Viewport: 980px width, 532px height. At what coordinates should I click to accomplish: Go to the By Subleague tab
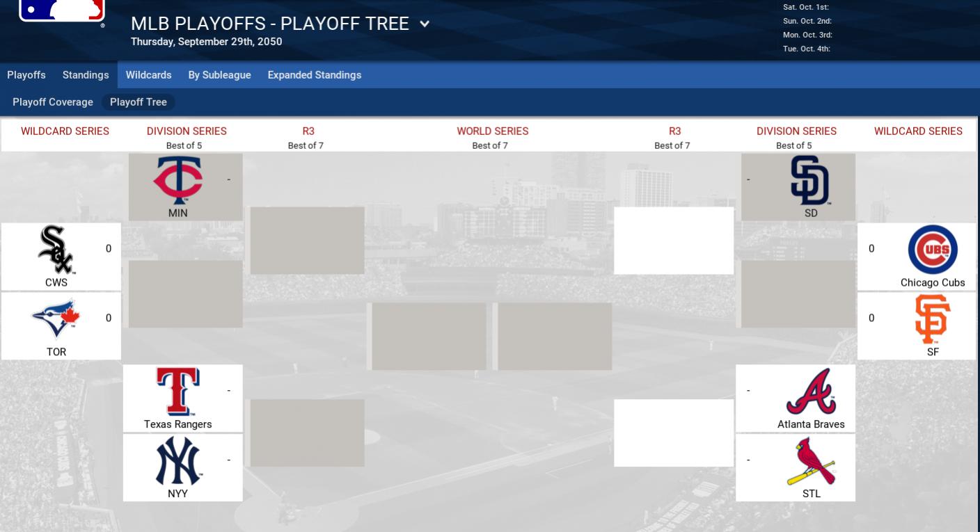pos(219,75)
